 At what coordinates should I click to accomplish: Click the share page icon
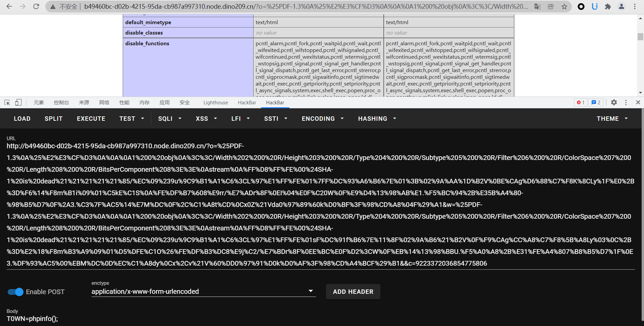(551, 7)
